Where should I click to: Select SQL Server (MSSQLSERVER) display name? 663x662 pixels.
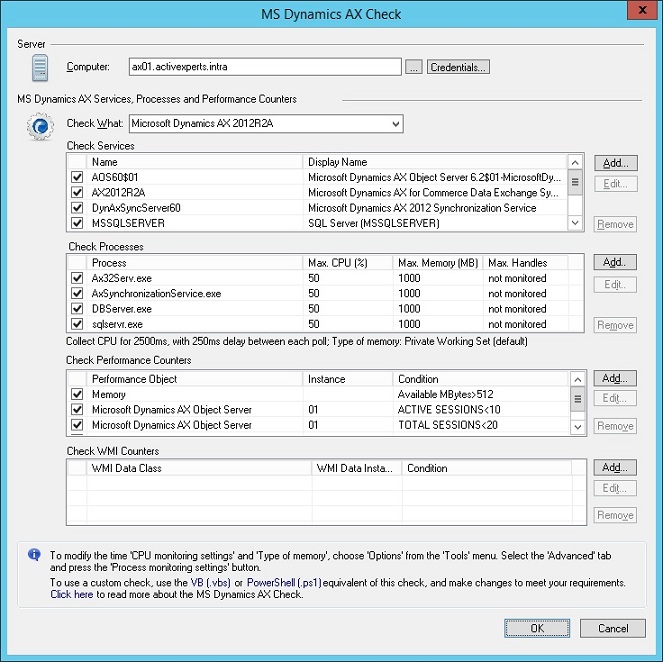374,223
